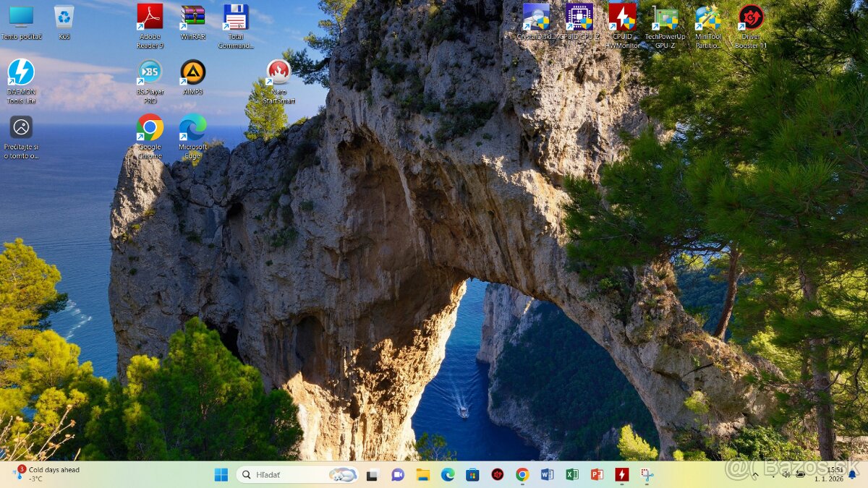Click the Driver Booster 11 desktop icon

click(x=751, y=17)
